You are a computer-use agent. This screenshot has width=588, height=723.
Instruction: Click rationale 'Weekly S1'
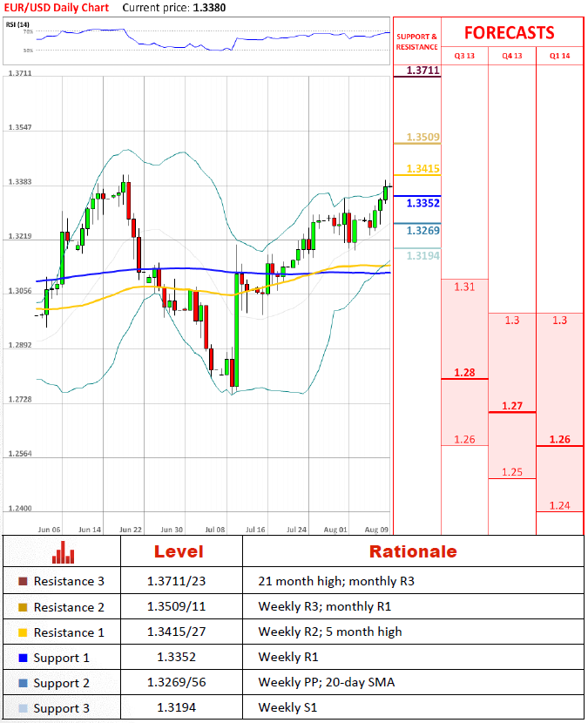point(287,708)
